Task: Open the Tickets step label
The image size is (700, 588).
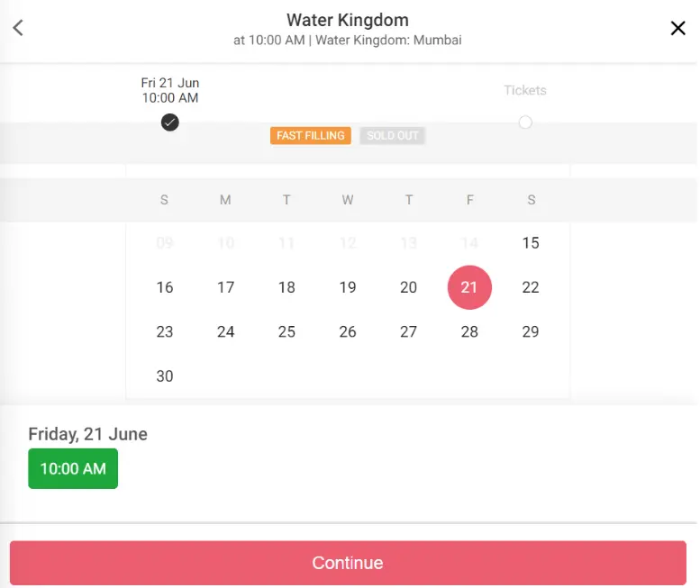Action: coord(525,90)
